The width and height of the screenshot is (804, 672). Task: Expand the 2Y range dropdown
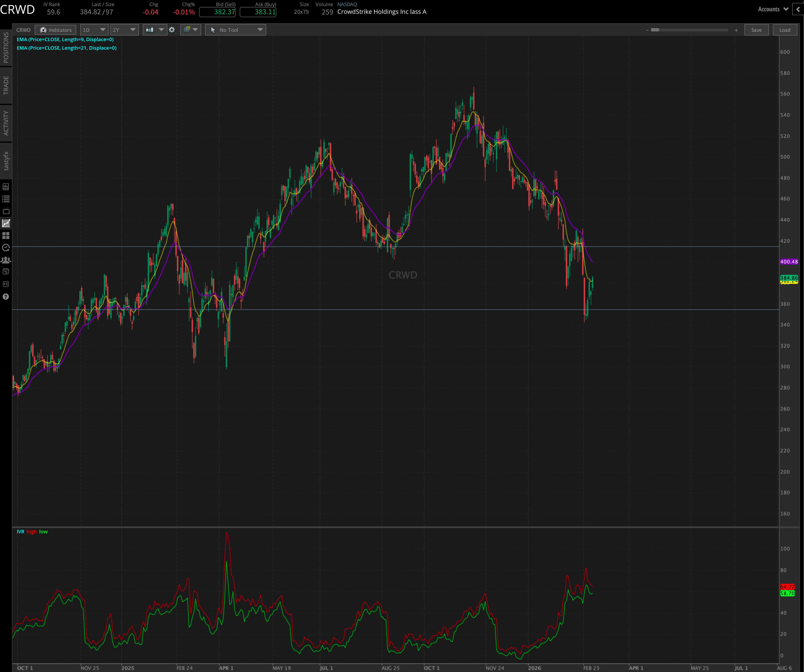tap(124, 30)
